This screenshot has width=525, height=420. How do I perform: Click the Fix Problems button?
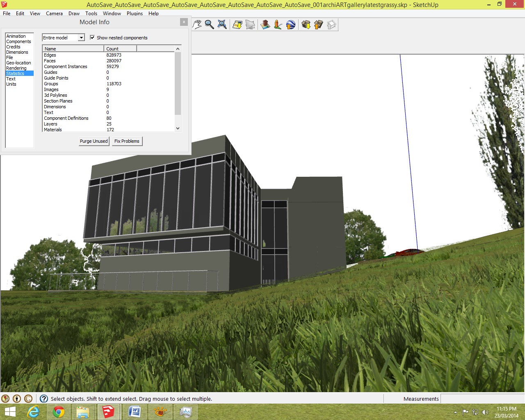pyautogui.click(x=127, y=141)
